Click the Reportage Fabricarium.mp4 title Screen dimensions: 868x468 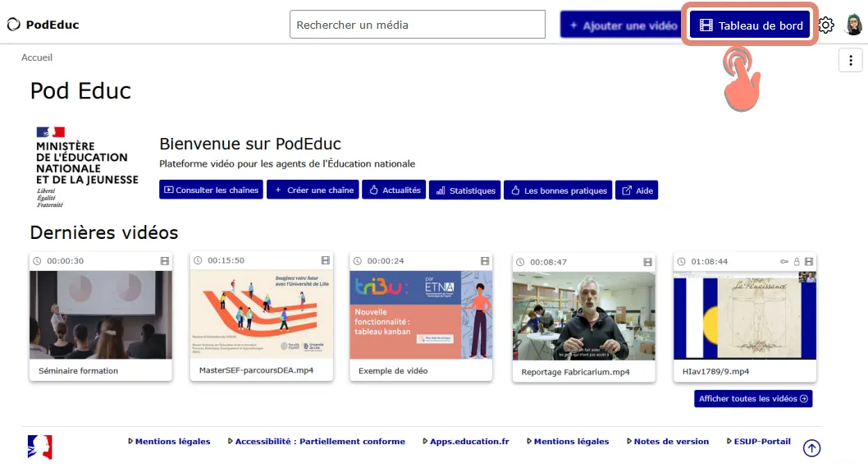click(575, 372)
